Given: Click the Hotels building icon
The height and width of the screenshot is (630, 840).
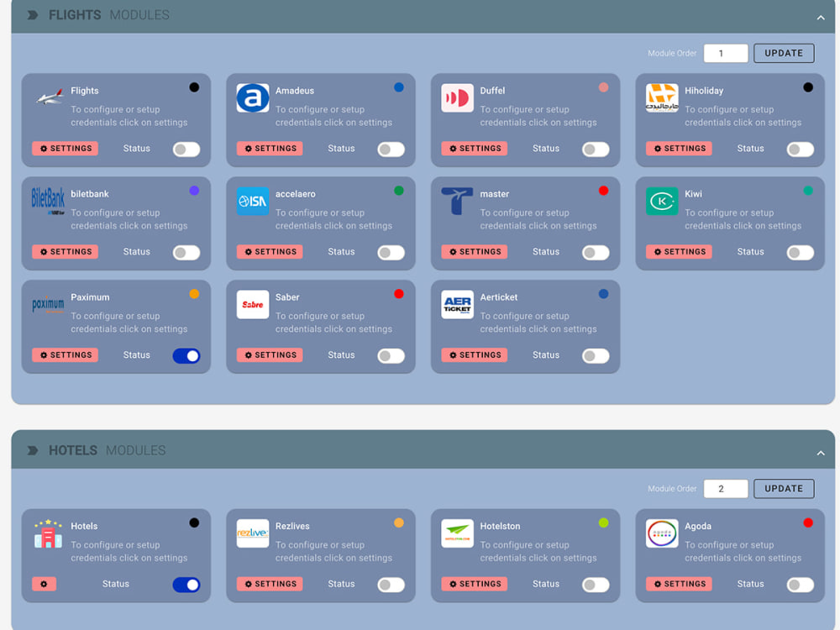Looking at the screenshot, I should [48, 533].
